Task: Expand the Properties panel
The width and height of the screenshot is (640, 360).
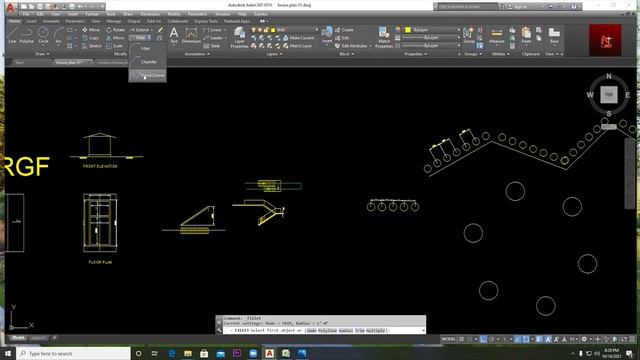Action: pyautogui.click(x=416, y=54)
